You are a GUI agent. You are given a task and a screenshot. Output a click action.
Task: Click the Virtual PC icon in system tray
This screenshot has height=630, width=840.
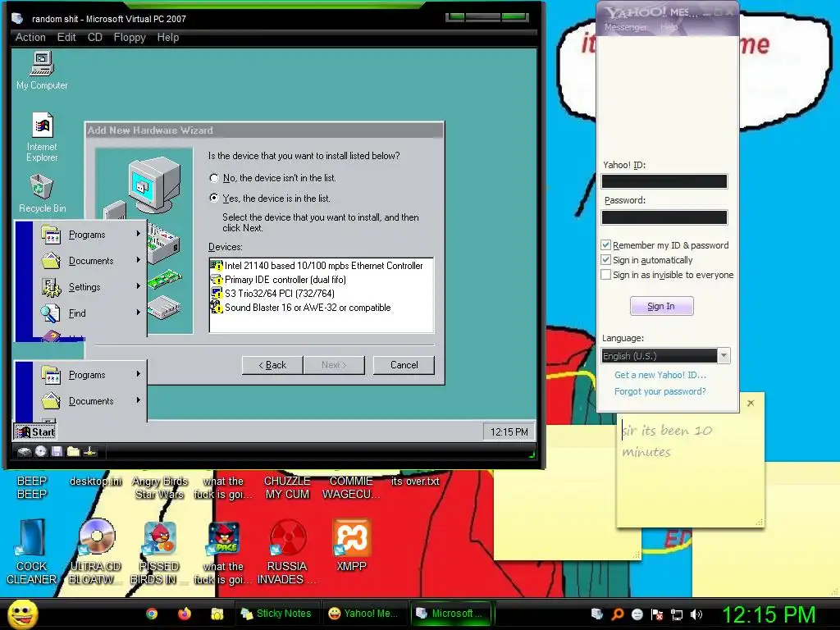pyautogui.click(x=597, y=614)
